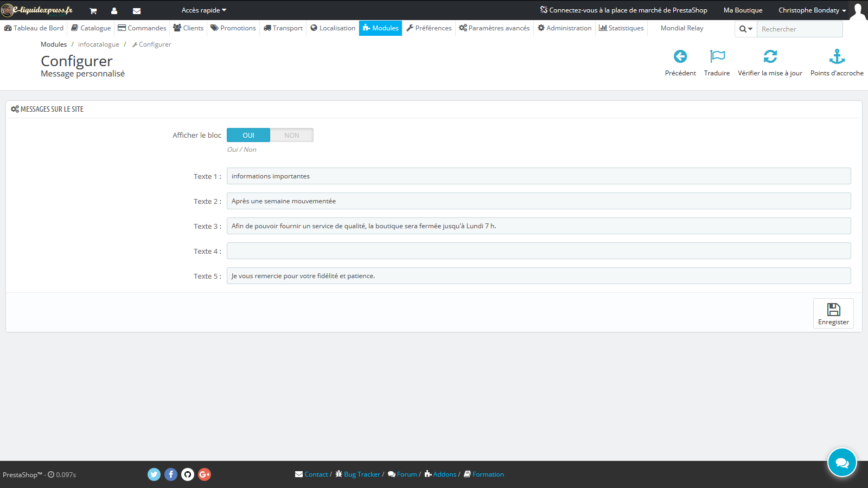This screenshot has width=868, height=488.
Task: Click the Oui / Non help text
Action: 242,150
